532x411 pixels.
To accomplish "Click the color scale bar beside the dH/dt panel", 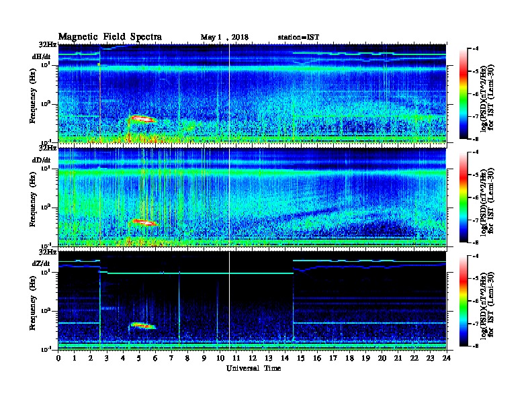I will 463,93.
